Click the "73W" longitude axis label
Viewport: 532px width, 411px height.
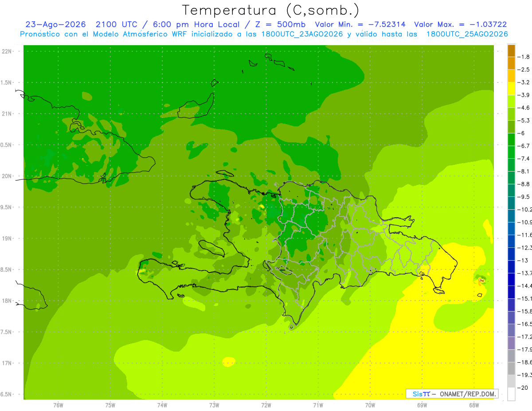[x=214, y=405]
